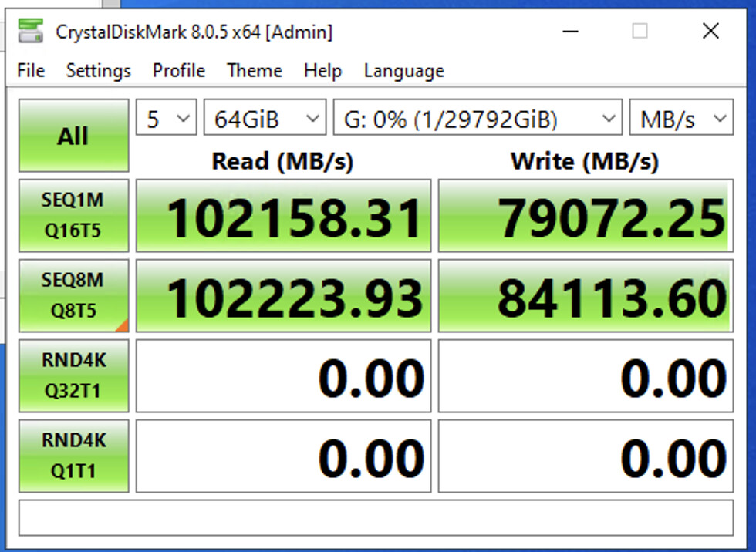Expand the MB/s unit dropdown
Screen dimensions: 756x552
coord(680,119)
